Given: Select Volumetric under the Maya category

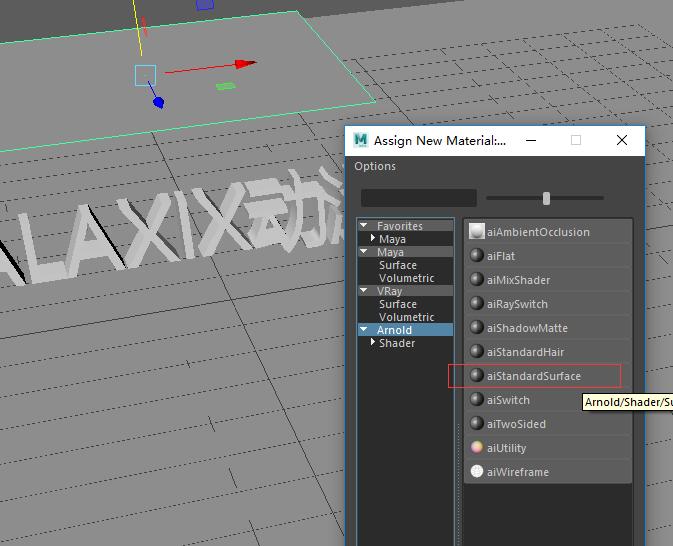Looking at the screenshot, I should (406, 278).
